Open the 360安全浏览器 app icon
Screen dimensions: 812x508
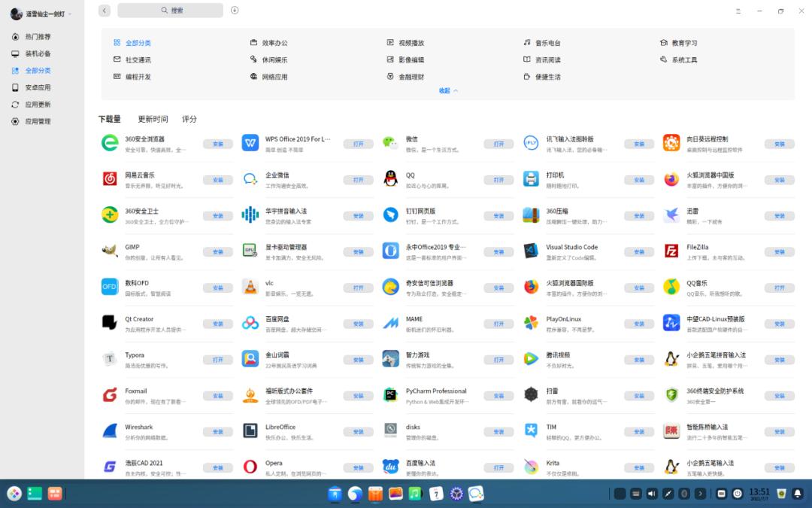coord(109,142)
